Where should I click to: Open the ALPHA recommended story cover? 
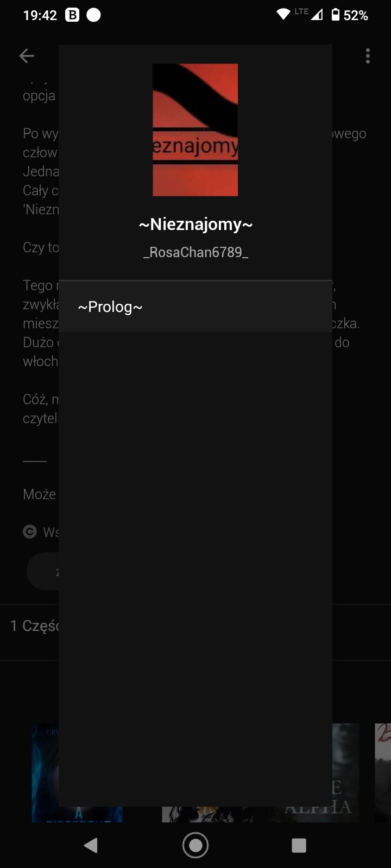tap(346, 773)
